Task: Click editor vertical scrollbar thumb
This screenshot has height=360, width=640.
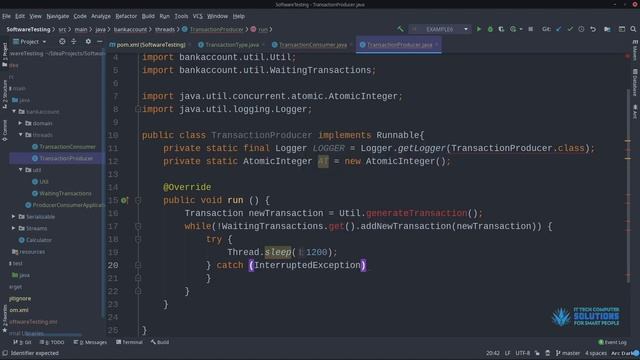Action: (x=628, y=186)
